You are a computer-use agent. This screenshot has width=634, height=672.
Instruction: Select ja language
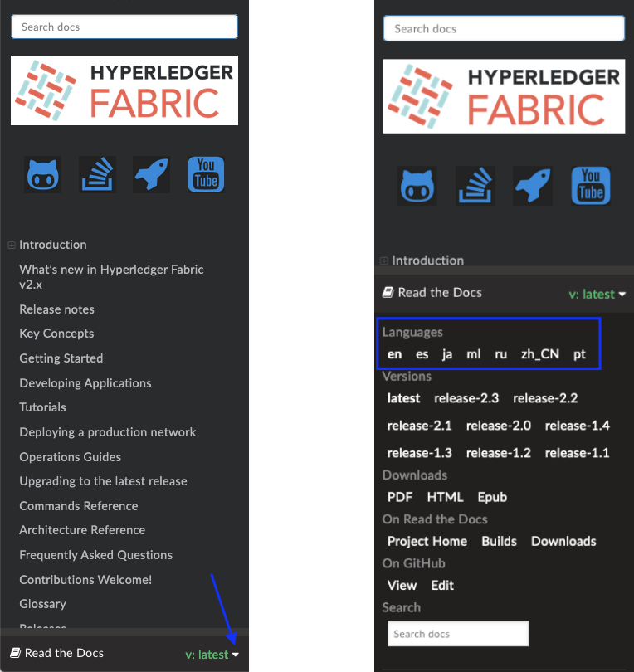tap(447, 354)
